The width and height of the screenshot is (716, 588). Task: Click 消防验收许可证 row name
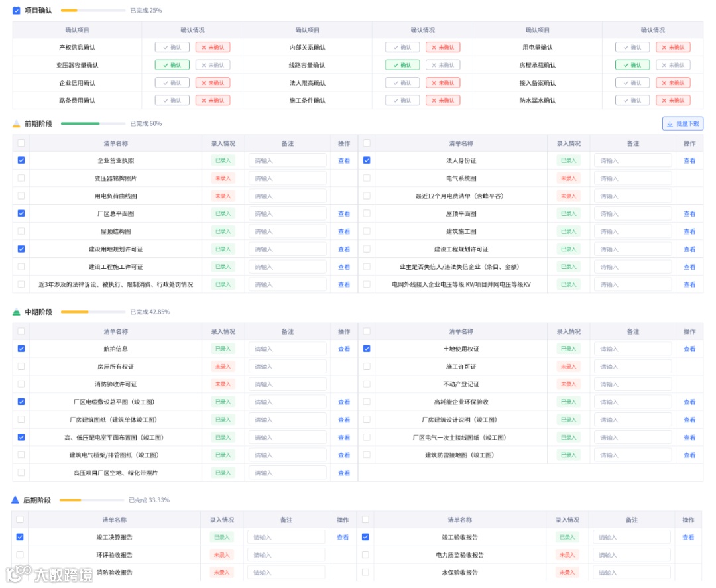click(x=115, y=384)
